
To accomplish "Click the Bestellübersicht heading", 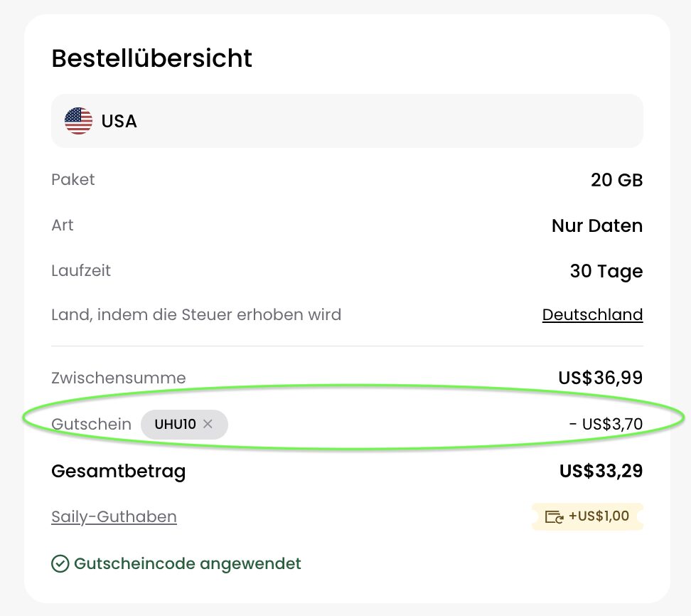I will [x=151, y=58].
